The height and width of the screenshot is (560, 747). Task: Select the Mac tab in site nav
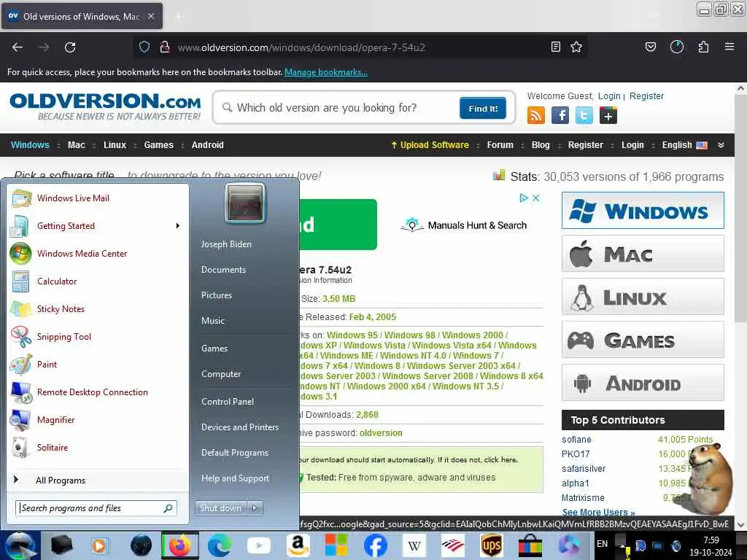pyautogui.click(x=76, y=145)
